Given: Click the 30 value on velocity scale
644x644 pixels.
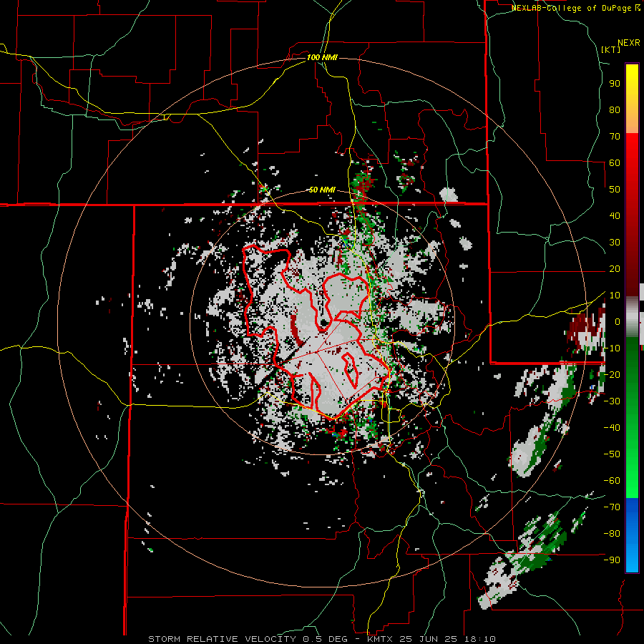Looking at the screenshot, I should (x=615, y=243).
